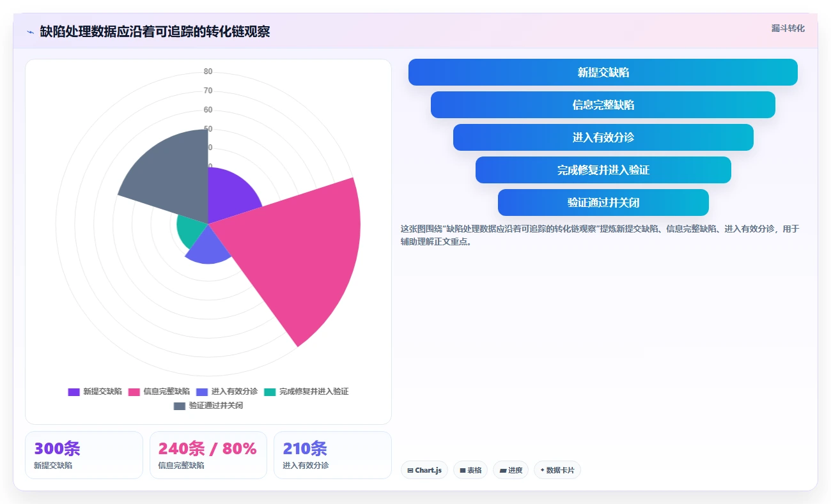Toggle the 完成修复并进入验证 legend color box

click(270, 392)
